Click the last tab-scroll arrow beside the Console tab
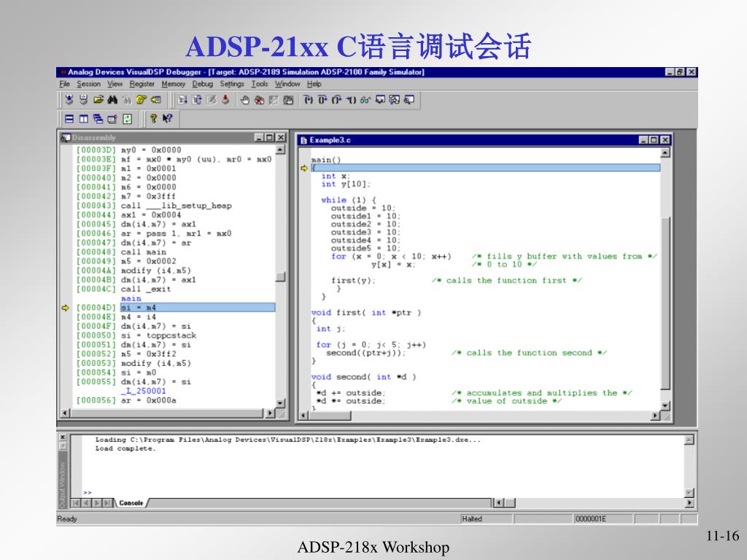This screenshot has width=747, height=560. (x=108, y=503)
